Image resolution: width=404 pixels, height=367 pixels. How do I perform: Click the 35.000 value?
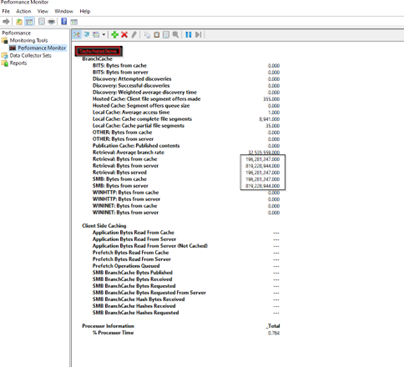(273, 126)
